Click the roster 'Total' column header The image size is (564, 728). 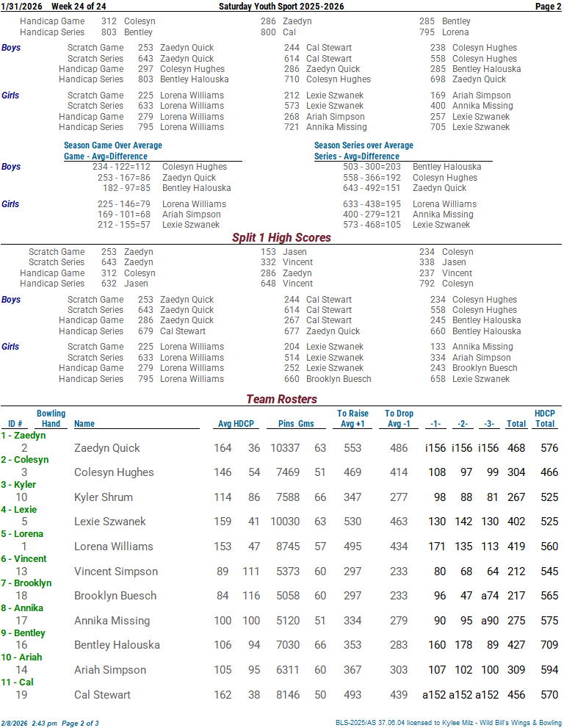[516, 424]
